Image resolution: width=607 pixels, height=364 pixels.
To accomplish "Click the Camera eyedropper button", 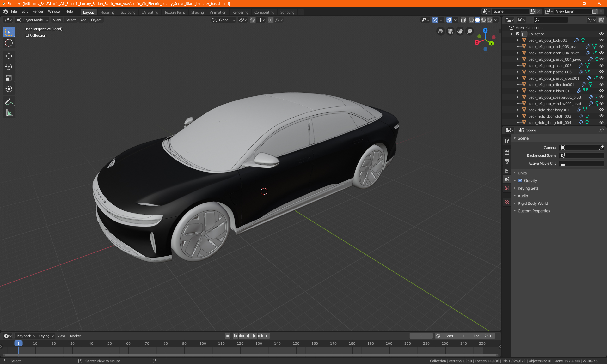I will pos(601,148).
